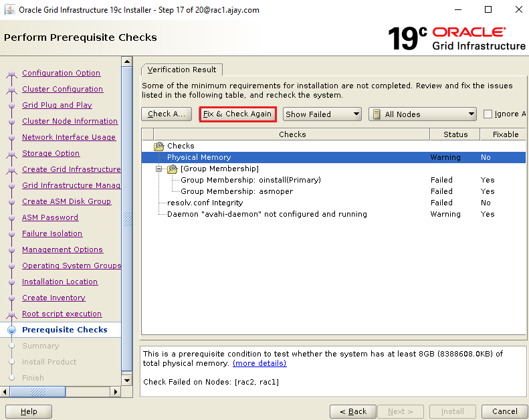Click the Status column header
The height and width of the screenshot is (420, 529).
click(455, 134)
